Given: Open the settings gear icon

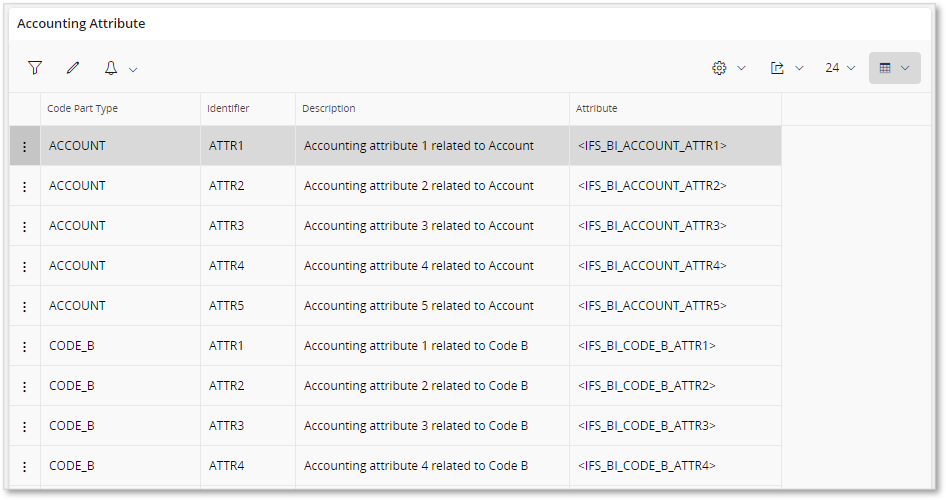Looking at the screenshot, I should (719, 68).
